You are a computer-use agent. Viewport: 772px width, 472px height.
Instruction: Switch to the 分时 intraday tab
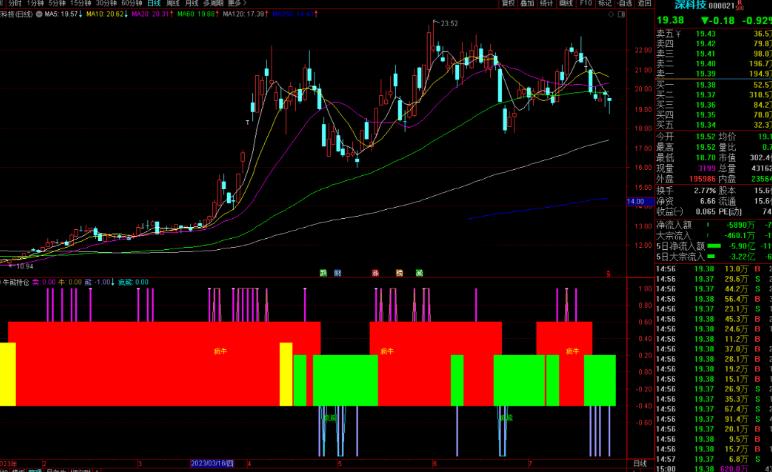pos(15,3)
